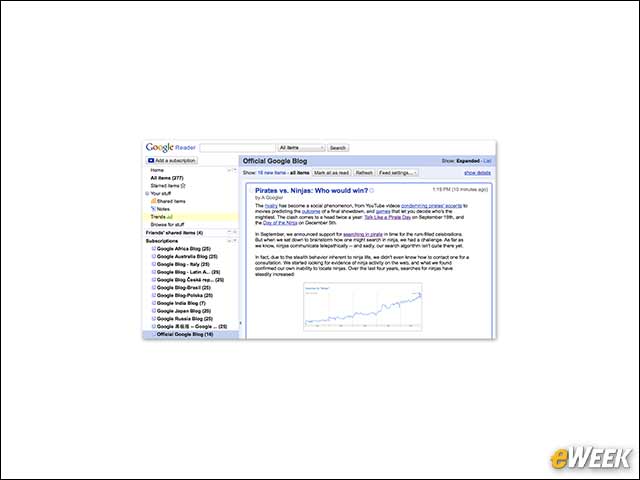The height and width of the screenshot is (480, 640).
Task: Click the feed icon of Google Australia Blog
Action: 154,256
